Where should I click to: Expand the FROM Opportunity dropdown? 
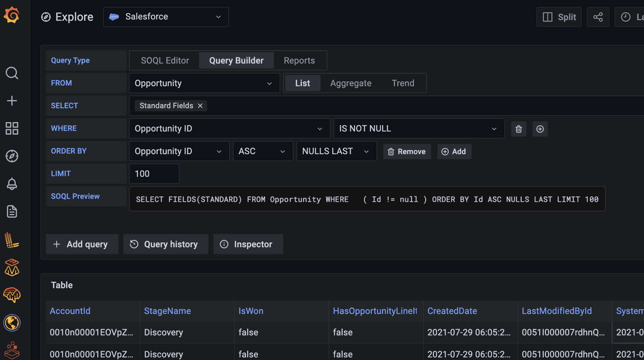click(x=204, y=83)
